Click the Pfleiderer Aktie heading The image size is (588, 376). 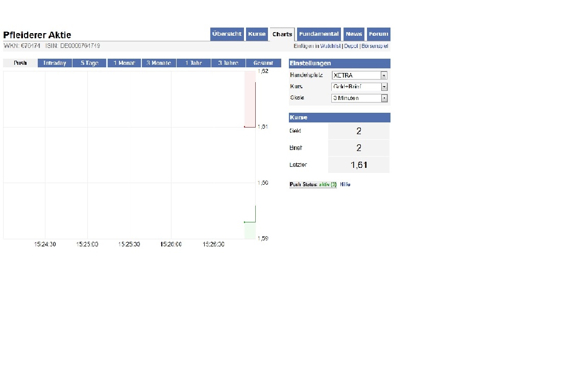click(x=37, y=35)
